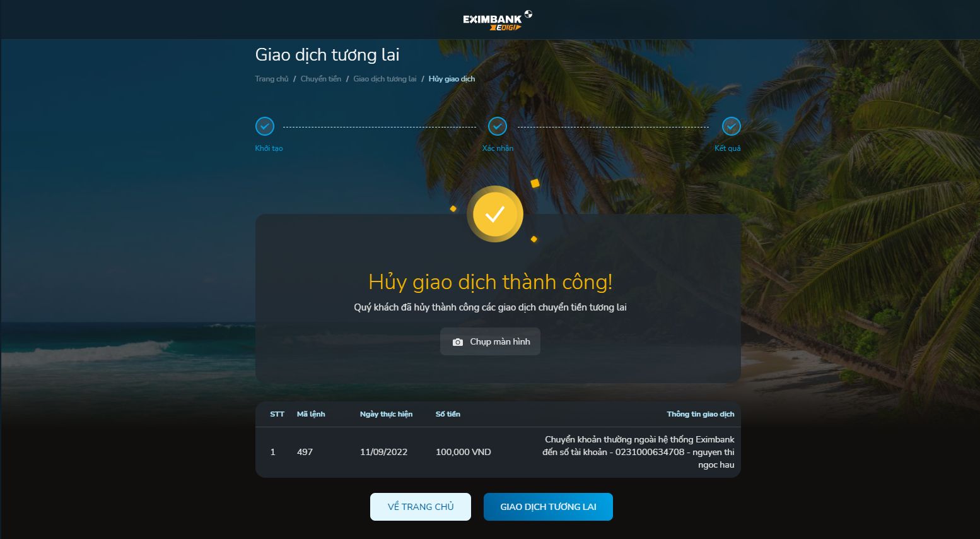Navigate to Chuyển tiền breadcrumb

[x=321, y=79]
